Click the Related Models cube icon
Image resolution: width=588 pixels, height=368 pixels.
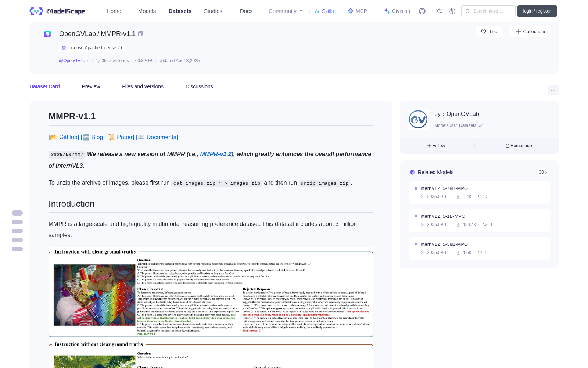coord(412,172)
